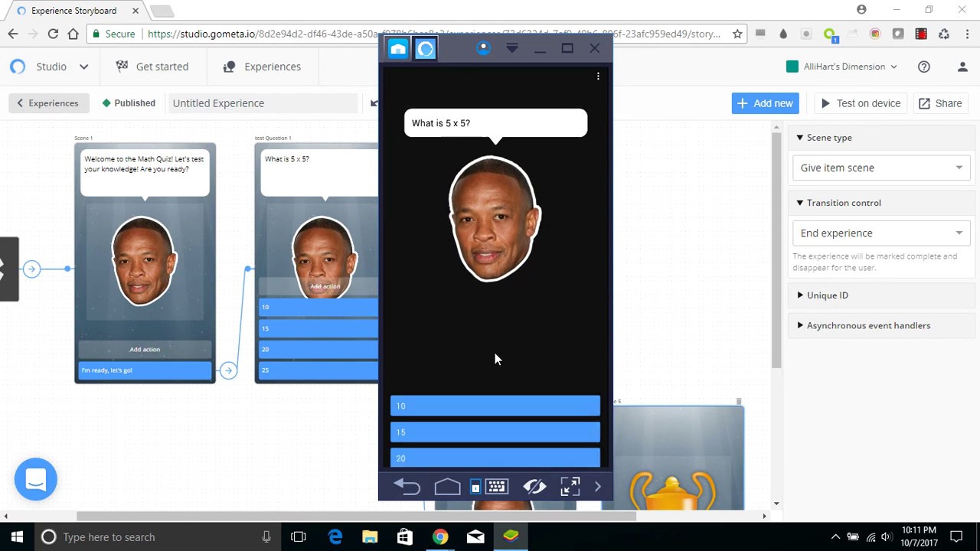Select answer 25 in the test Question 1 card
Image resolution: width=980 pixels, height=551 pixels.
click(x=318, y=370)
